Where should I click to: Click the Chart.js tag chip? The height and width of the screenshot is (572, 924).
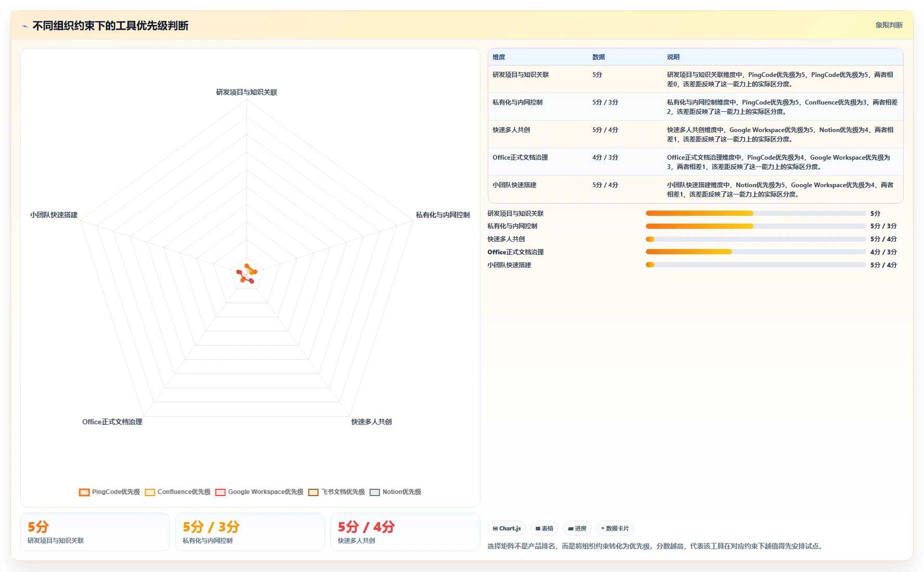(x=507, y=528)
